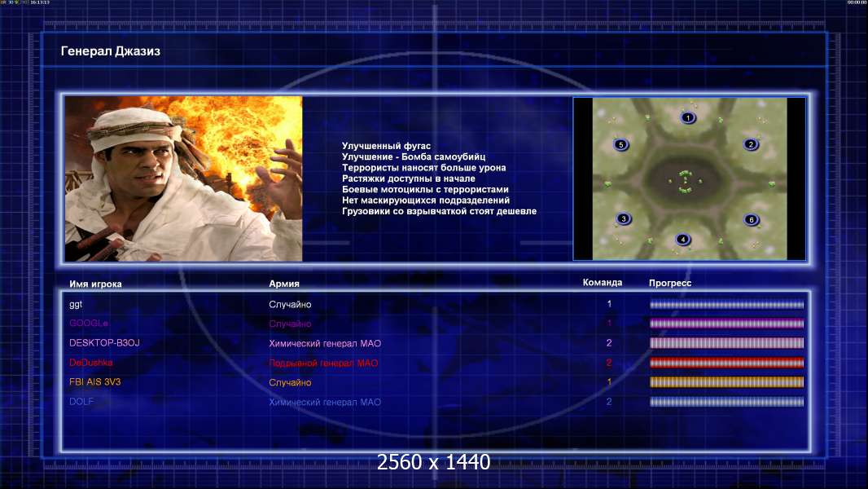
Task: Click the crater at the minimap center
Action: click(x=686, y=182)
